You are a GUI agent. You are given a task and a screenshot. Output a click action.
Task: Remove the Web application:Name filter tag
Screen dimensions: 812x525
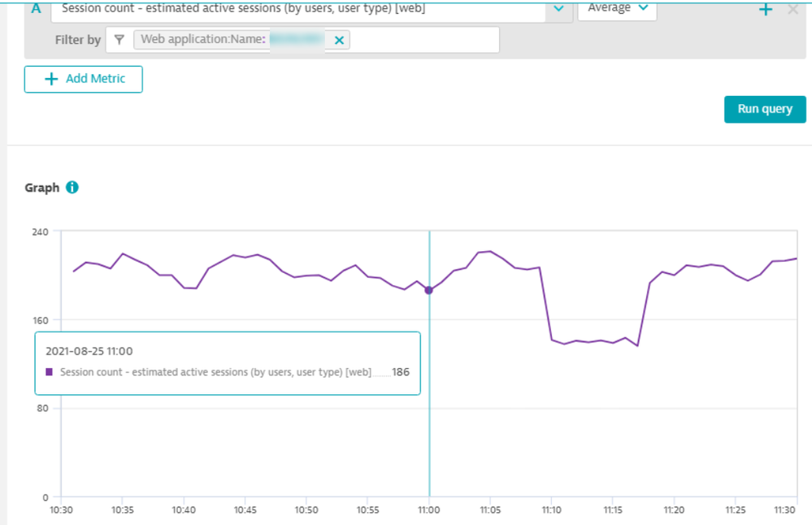[x=340, y=40]
